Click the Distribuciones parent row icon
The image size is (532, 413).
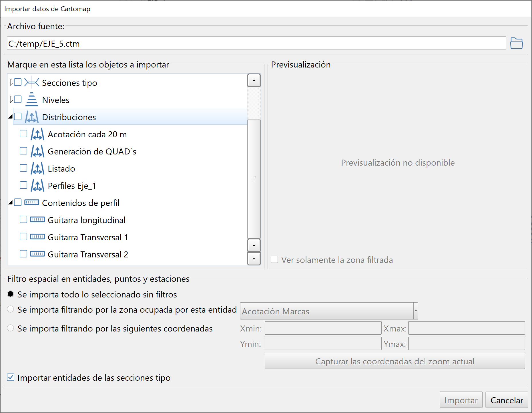pos(32,117)
